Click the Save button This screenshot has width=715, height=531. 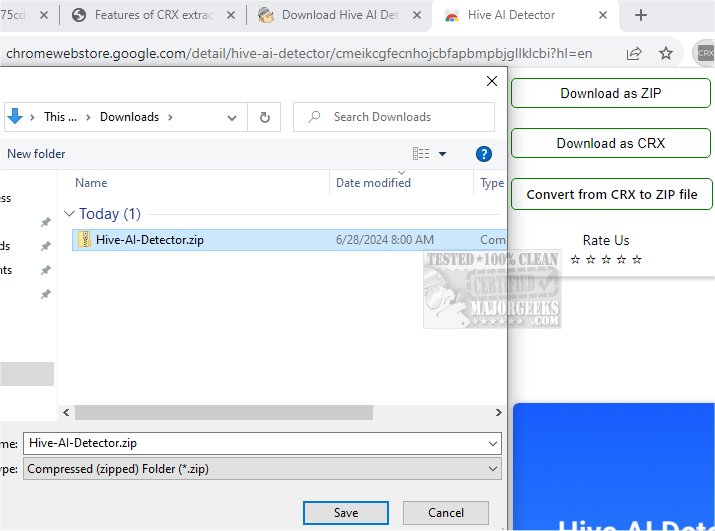click(346, 513)
